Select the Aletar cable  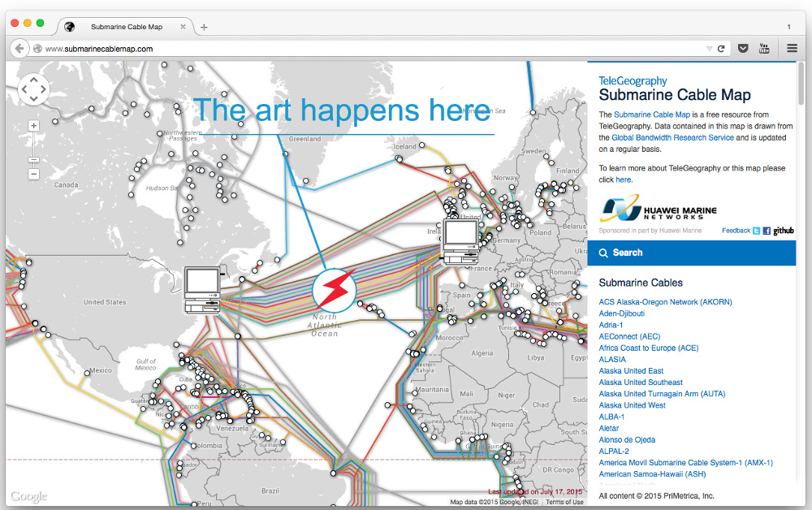point(608,428)
